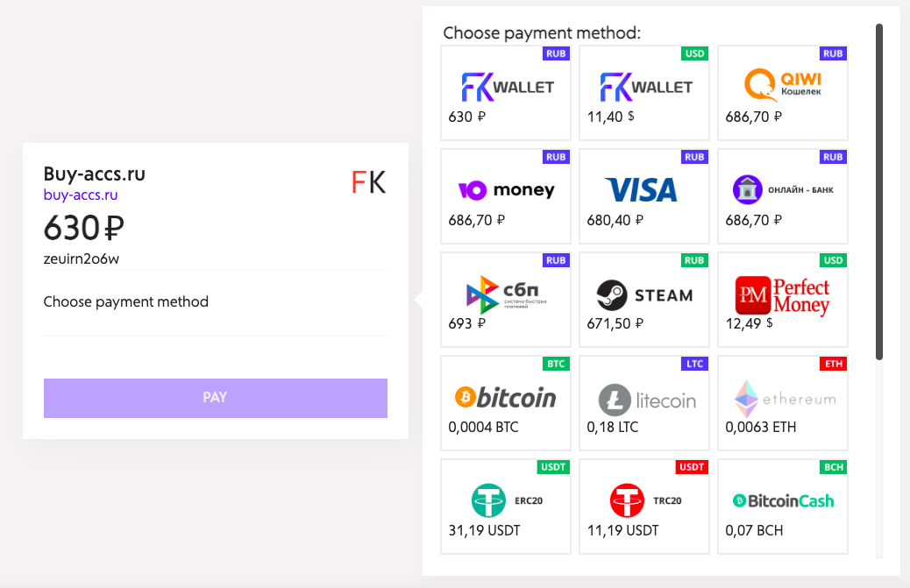Select QIWI Koshelek payment method
The width and height of the screenshot is (910, 588).
point(783,93)
